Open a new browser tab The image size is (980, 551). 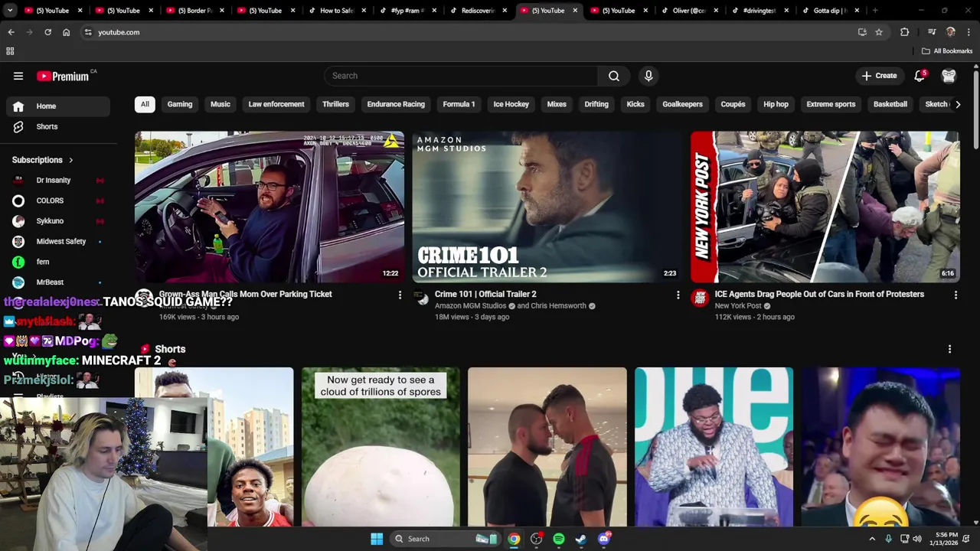tap(874, 11)
